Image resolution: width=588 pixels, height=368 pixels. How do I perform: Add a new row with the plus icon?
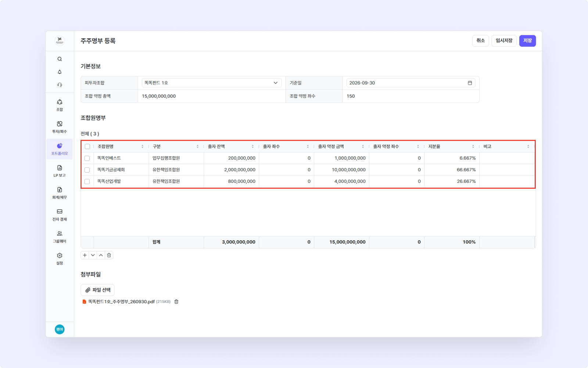coord(85,255)
